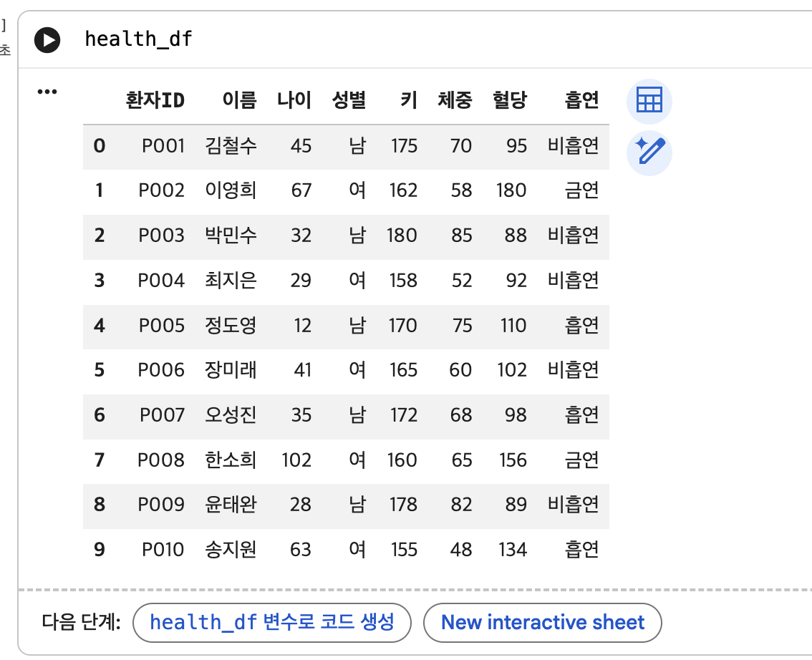Select the 흡연 column header
The image size is (812, 660).
coord(581,100)
